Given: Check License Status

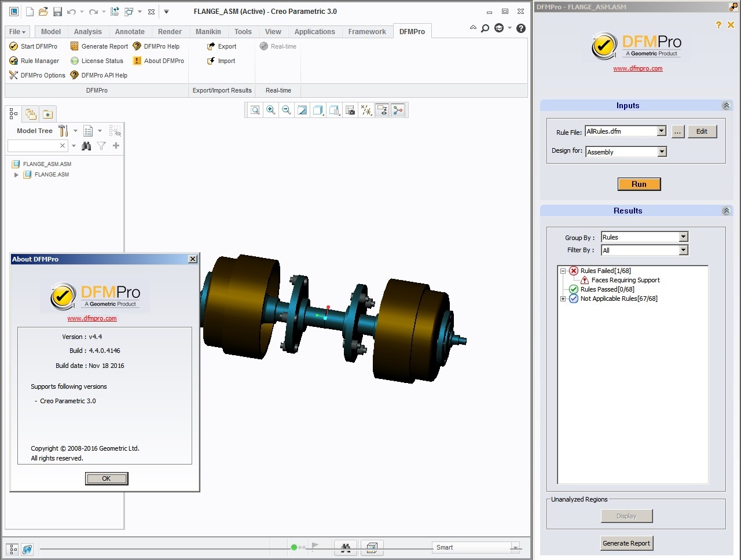Looking at the screenshot, I should pyautogui.click(x=97, y=61).
